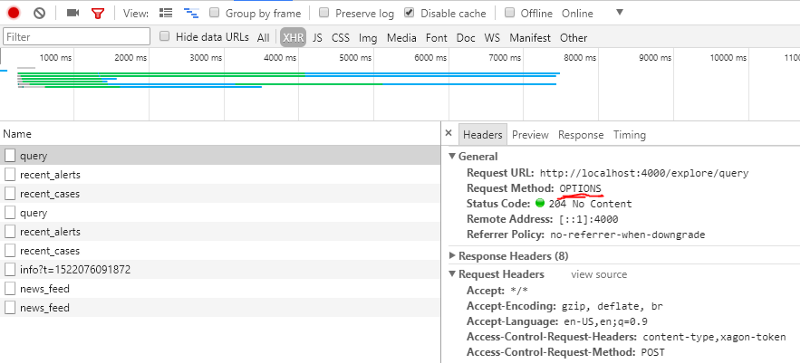This screenshot has height=363, width=800.
Task: Filter requests by Doc
Action: tap(465, 38)
